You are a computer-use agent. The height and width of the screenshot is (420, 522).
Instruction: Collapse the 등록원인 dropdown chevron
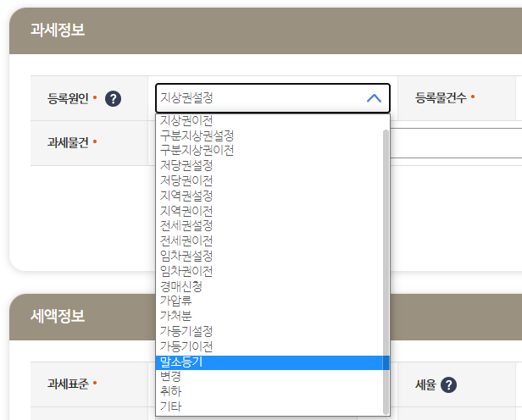(374, 98)
